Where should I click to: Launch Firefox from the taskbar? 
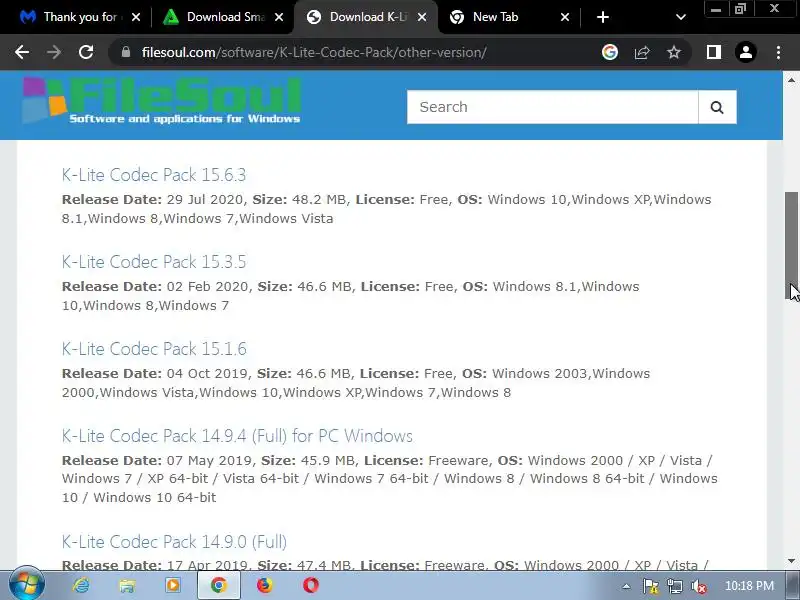pos(264,585)
